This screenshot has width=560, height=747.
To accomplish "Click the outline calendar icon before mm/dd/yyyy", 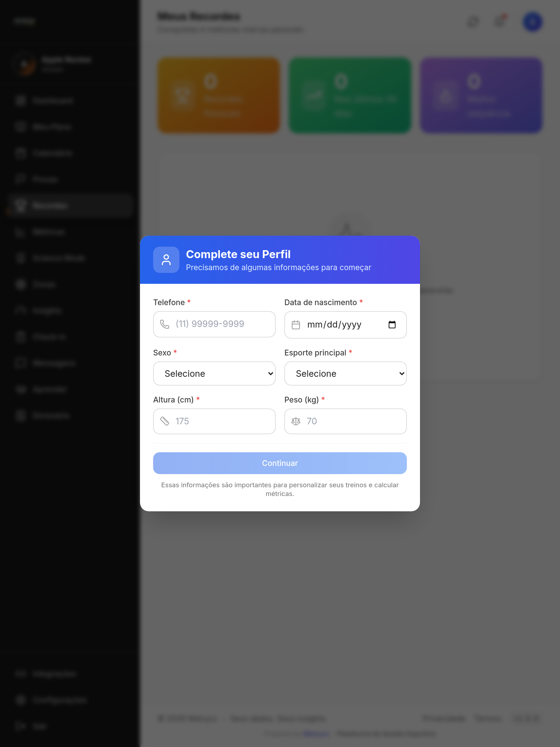I will click(296, 325).
